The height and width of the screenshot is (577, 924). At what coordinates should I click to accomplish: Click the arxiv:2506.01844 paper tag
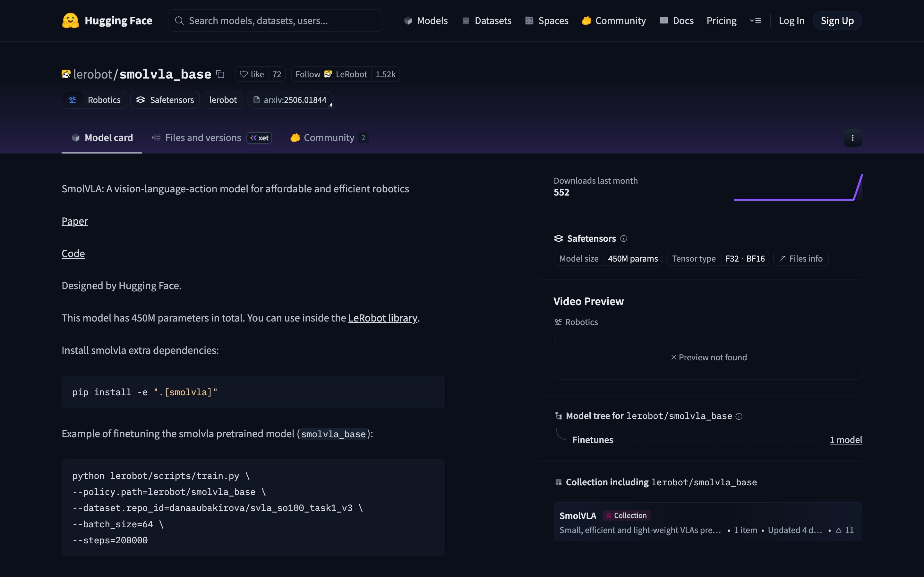tap(290, 100)
